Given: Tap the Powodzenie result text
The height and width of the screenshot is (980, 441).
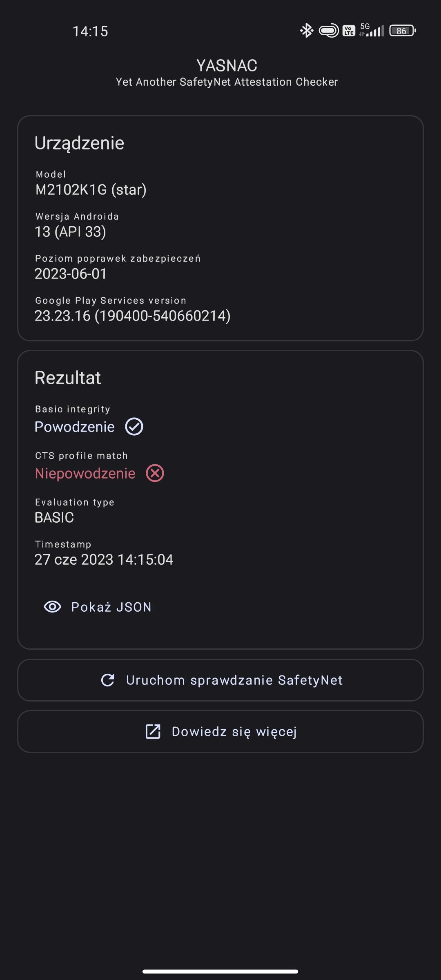Looking at the screenshot, I should click(74, 427).
